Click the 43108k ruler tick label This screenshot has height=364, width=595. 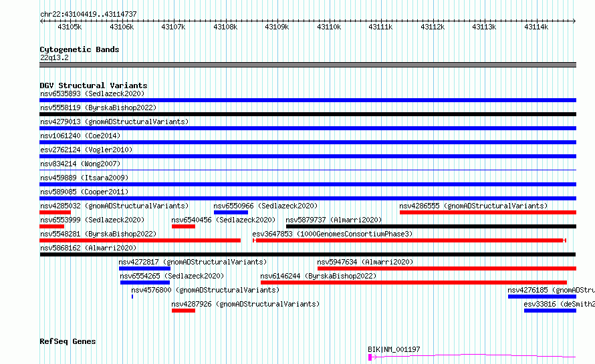225,27
